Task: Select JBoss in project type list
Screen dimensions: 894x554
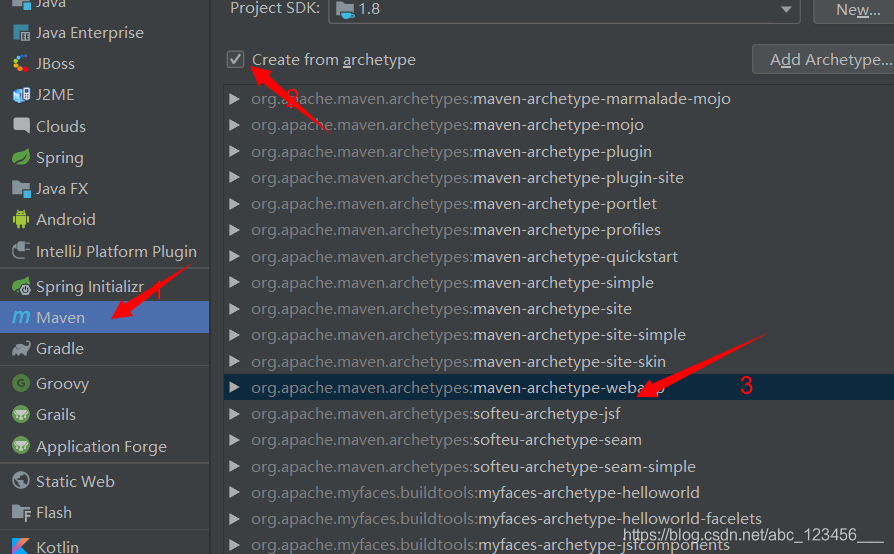Action: (104, 64)
